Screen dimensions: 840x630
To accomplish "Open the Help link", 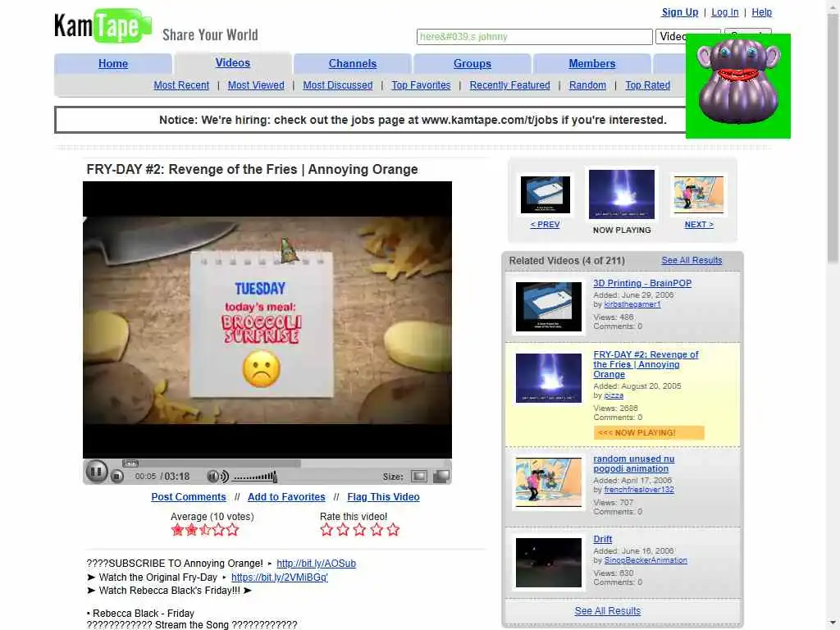I will 761,12.
